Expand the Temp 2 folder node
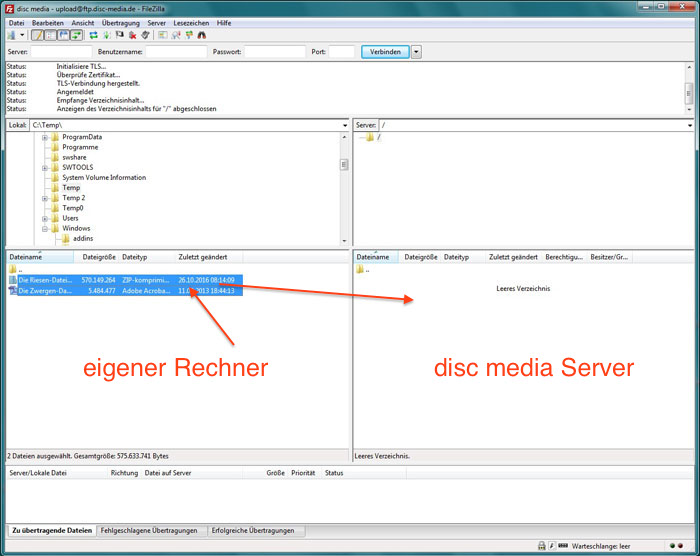Image resolution: width=700 pixels, height=556 pixels. 45,198
